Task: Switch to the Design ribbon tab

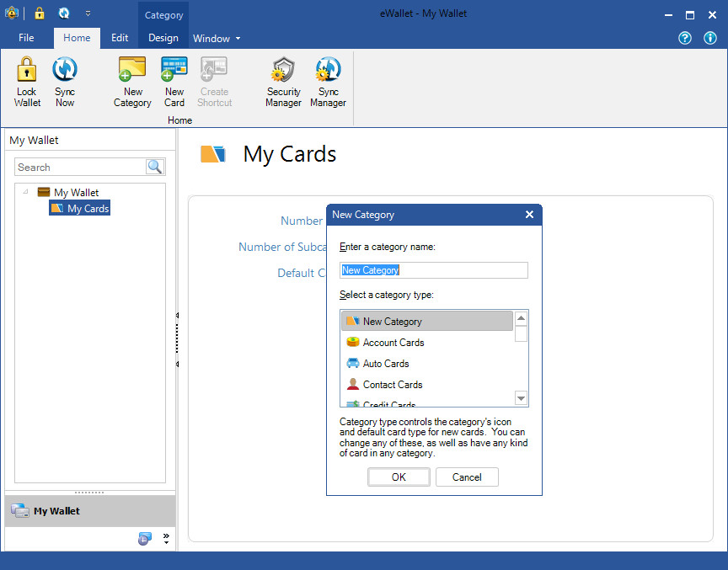Action: pos(163,38)
